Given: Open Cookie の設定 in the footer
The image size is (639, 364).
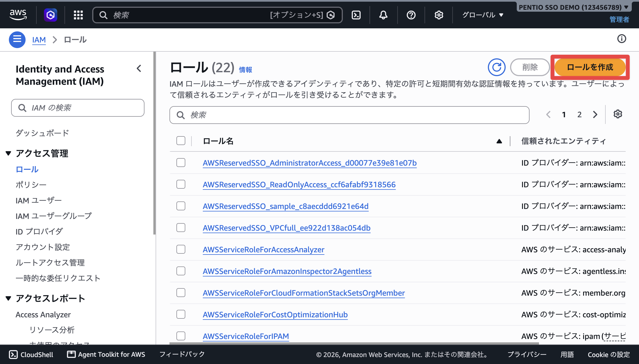Looking at the screenshot, I should coord(609,355).
